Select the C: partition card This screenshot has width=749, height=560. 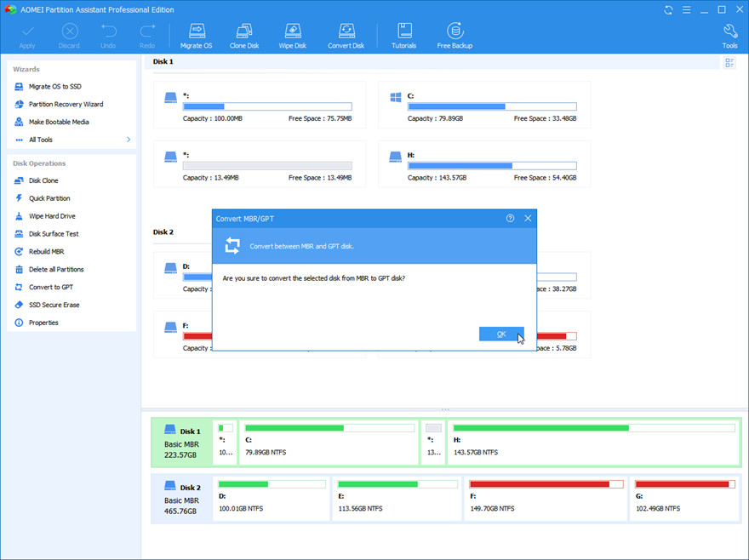point(484,105)
